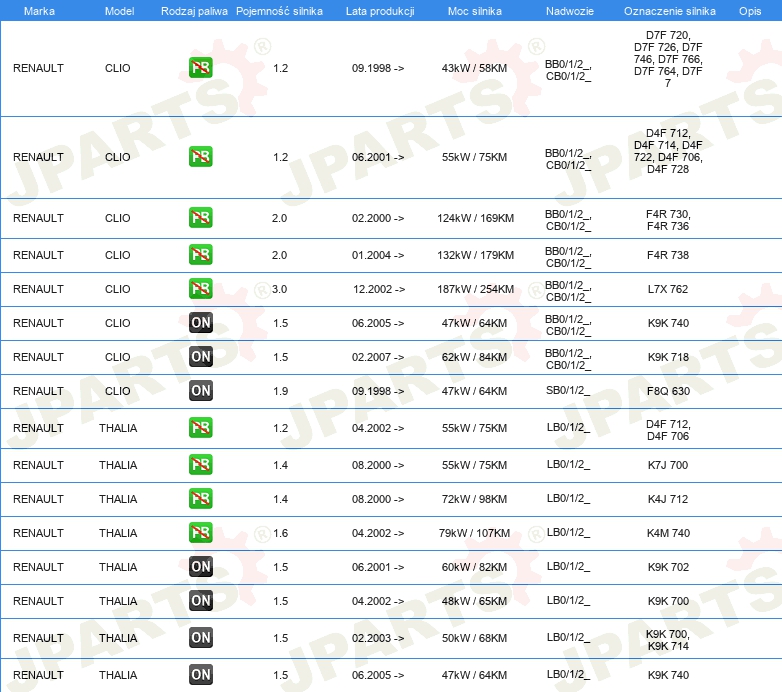Viewport: 782px width, 692px height.
Task: Click the ON diesel icon in the CLIO 06.2005 row
Action: 200,323
